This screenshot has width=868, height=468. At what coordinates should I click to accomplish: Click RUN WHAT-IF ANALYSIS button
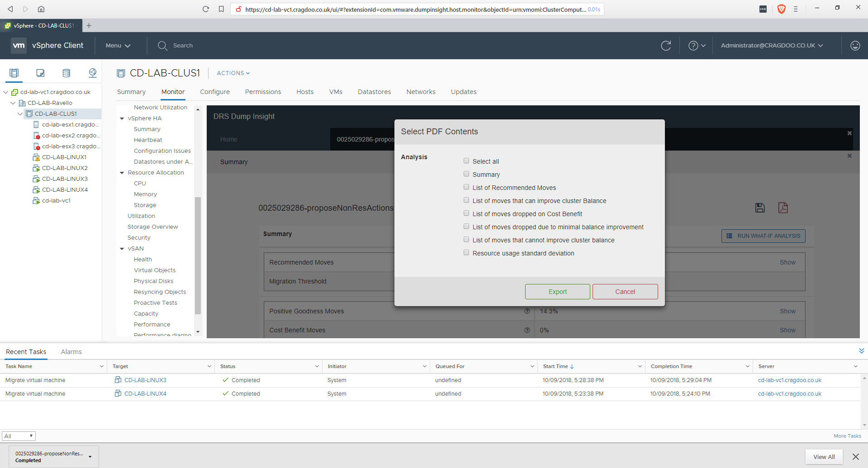pos(763,236)
